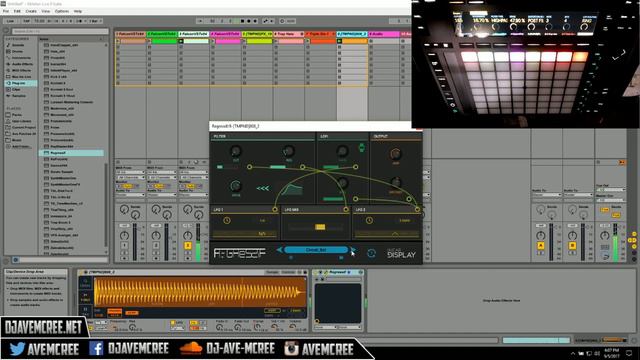Click the orange output gain knob
Screen dimensions: 640x360
coord(395,154)
